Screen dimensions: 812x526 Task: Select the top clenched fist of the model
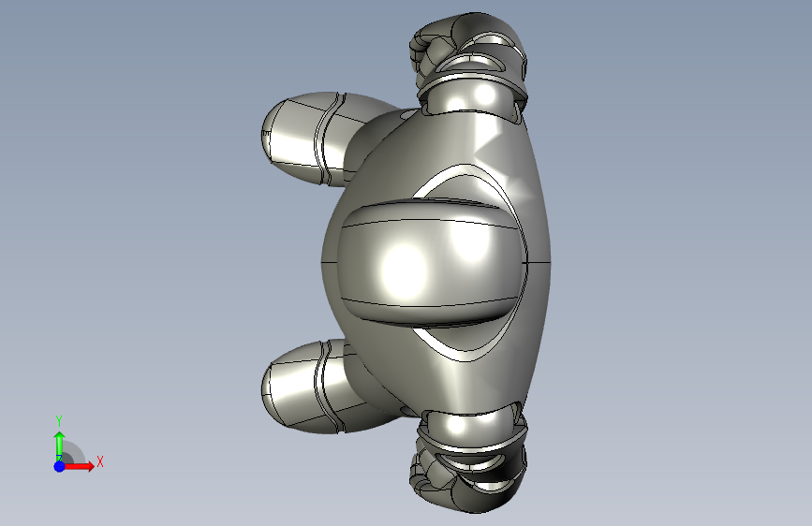click(468, 50)
